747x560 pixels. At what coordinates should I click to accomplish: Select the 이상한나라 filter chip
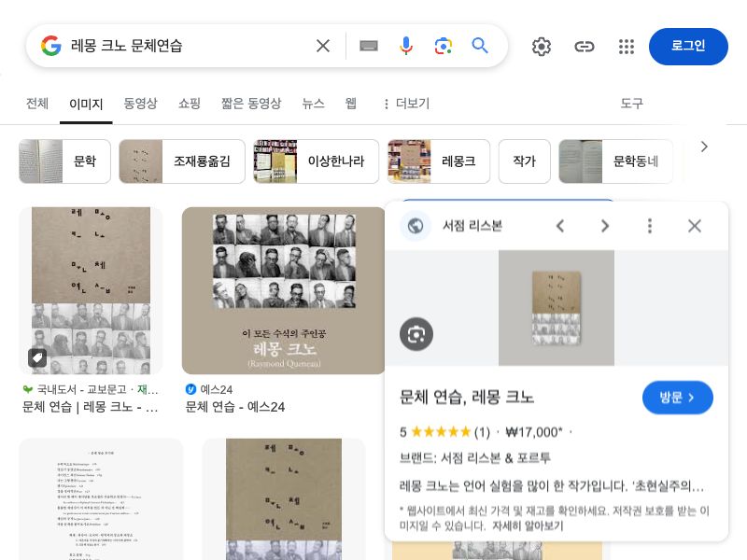click(317, 161)
